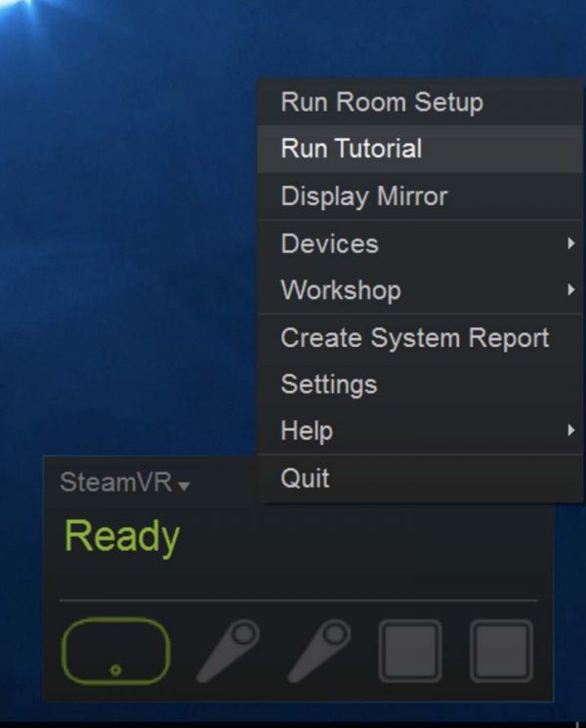Expand the Devices submenu
586x728 pixels.
(x=420, y=243)
